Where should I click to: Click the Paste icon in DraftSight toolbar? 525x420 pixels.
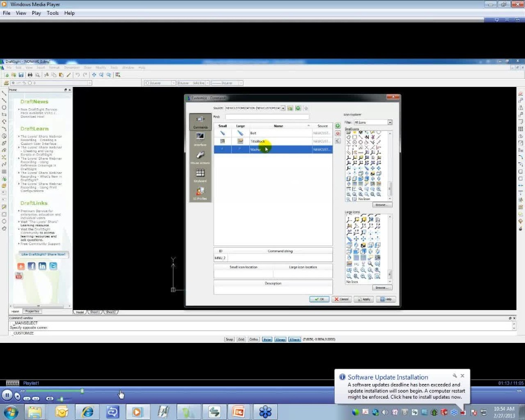61,75
